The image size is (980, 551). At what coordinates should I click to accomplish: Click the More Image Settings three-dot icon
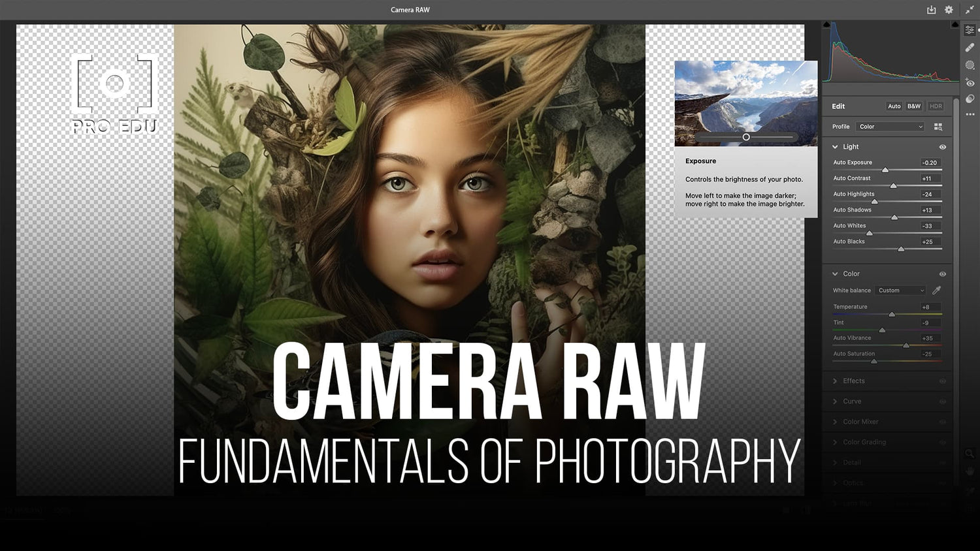click(x=970, y=114)
